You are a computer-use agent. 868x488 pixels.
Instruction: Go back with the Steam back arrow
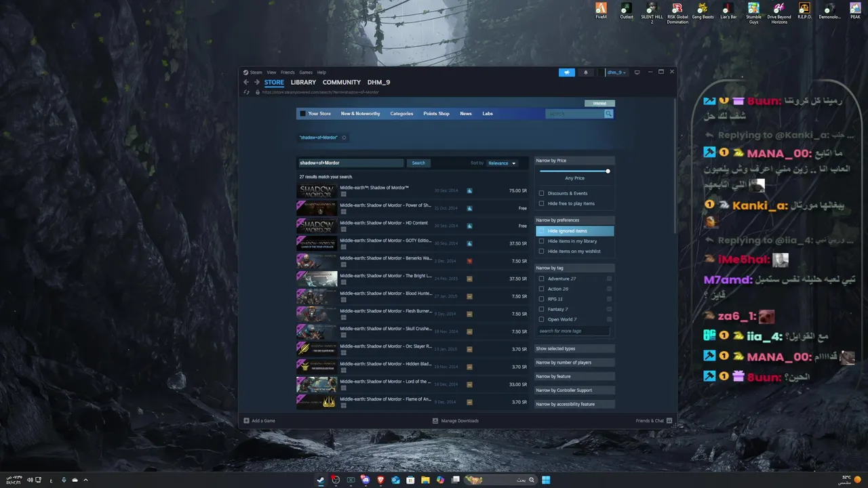pyautogui.click(x=246, y=82)
